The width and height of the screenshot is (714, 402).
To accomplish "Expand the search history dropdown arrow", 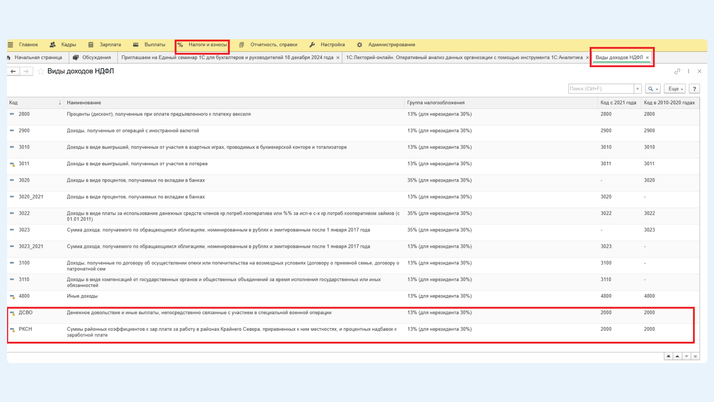I will (638, 89).
